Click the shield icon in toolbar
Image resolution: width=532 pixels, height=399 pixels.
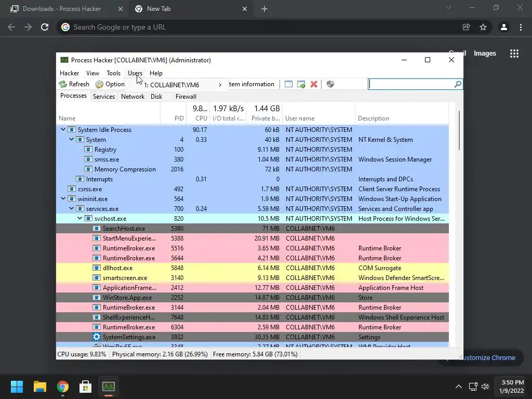330,84
